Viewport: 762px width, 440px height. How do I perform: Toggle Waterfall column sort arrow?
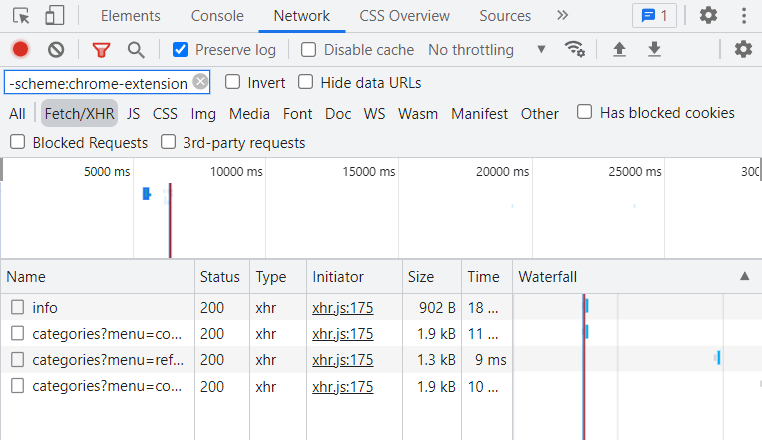(x=744, y=276)
